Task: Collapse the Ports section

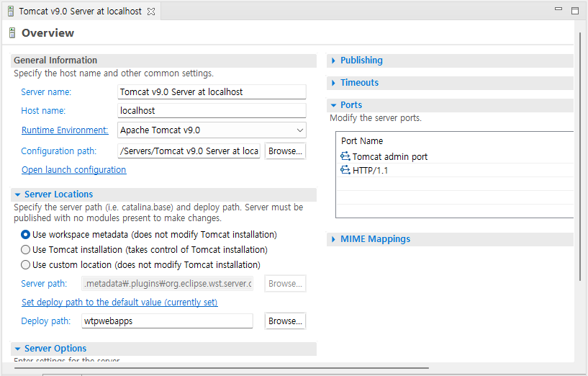Action: coord(333,105)
